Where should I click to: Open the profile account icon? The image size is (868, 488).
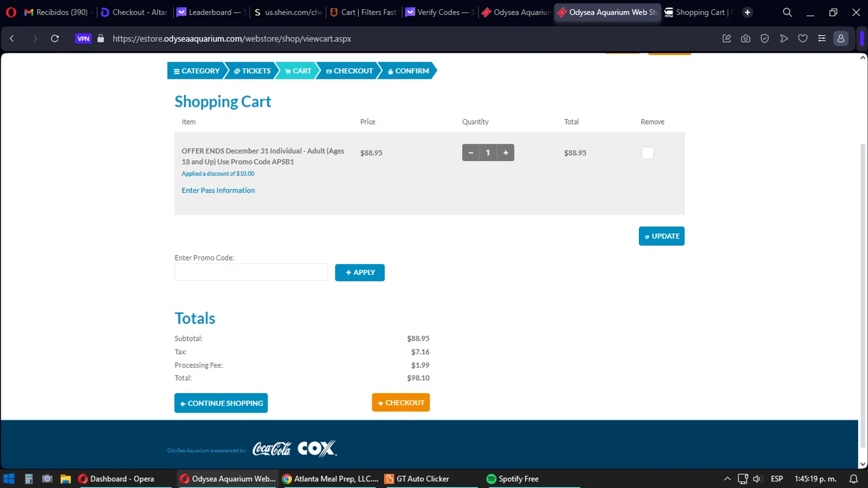(x=841, y=39)
